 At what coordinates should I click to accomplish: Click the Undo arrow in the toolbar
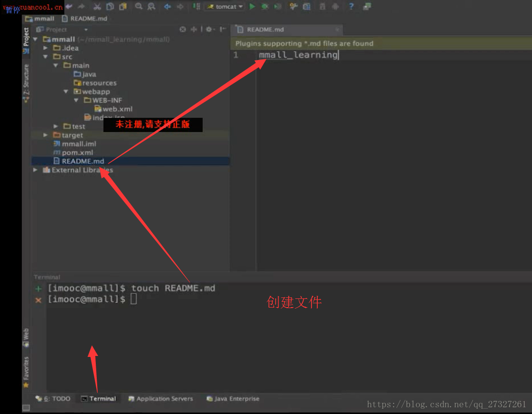tap(69, 6)
